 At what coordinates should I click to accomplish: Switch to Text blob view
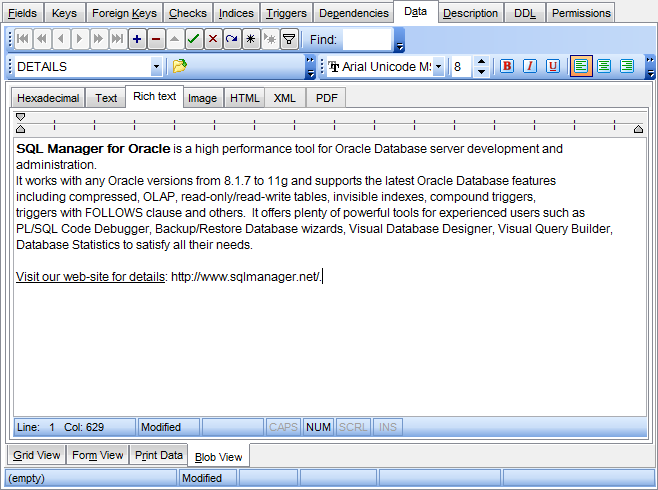point(106,98)
